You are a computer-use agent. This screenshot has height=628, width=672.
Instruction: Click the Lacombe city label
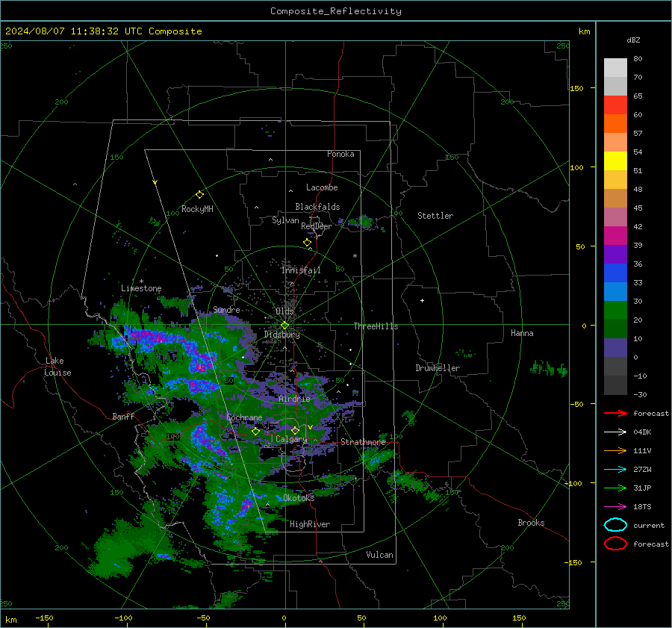322,187
